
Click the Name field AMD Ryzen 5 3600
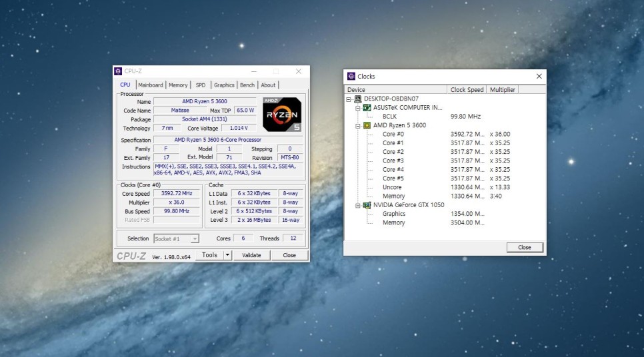pyautogui.click(x=205, y=101)
